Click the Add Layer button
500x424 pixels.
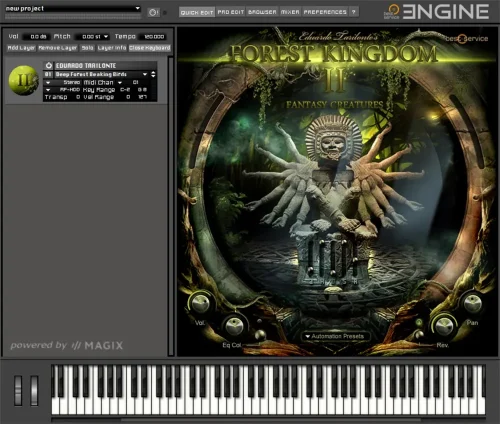pyautogui.click(x=21, y=48)
